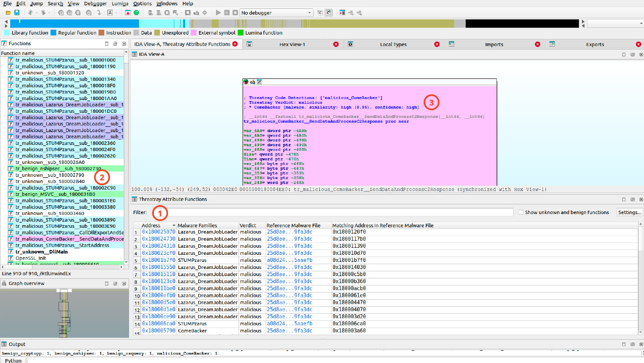Sort the table by Address column
The width and height of the screenshot is (644, 363).
tap(158, 226)
